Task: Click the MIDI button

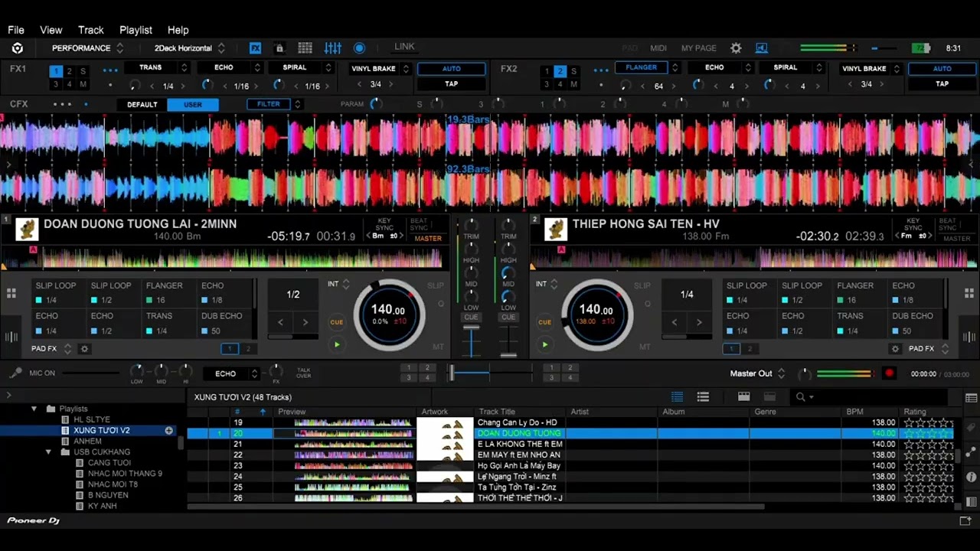Action: pos(658,48)
